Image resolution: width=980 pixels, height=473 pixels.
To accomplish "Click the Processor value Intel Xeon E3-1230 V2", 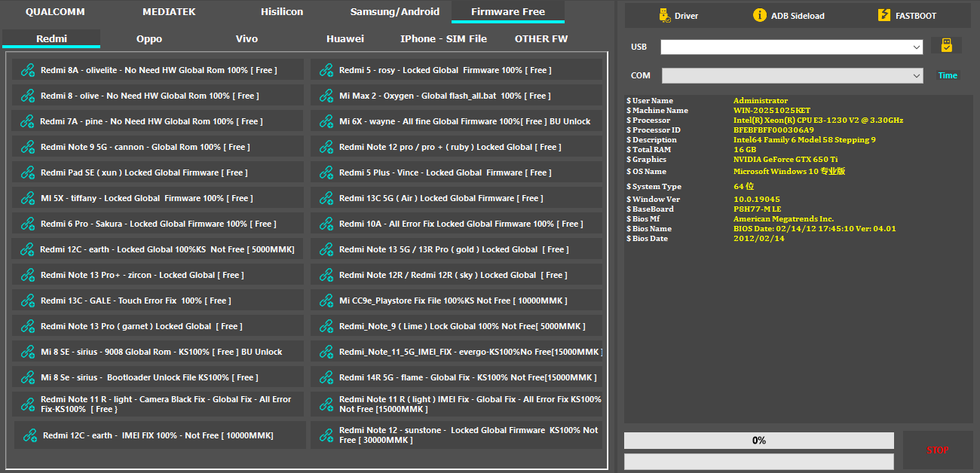I will click(818, 121).
